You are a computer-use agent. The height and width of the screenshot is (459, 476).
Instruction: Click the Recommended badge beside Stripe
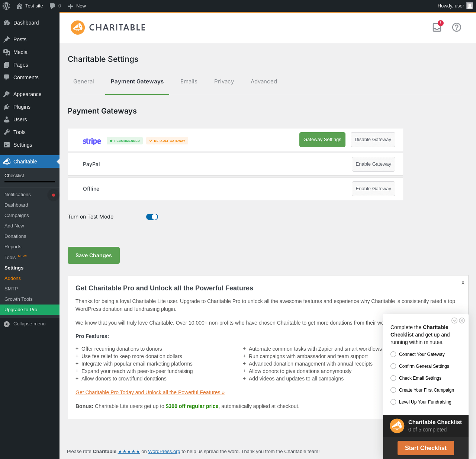point(125,141)
